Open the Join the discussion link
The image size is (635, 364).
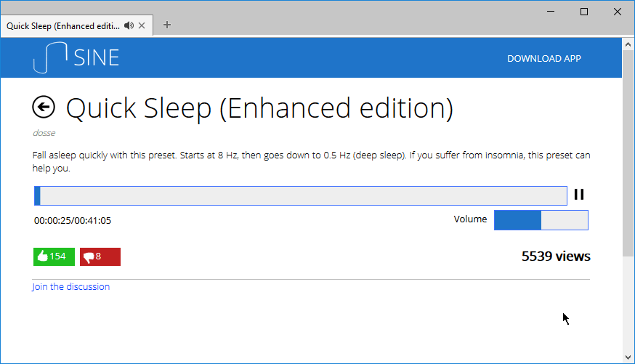click(71, 287)
